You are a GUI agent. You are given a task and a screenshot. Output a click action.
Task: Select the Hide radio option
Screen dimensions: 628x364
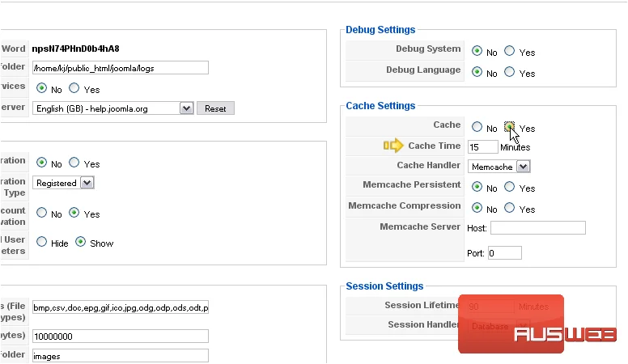click(x=41, y=242)
